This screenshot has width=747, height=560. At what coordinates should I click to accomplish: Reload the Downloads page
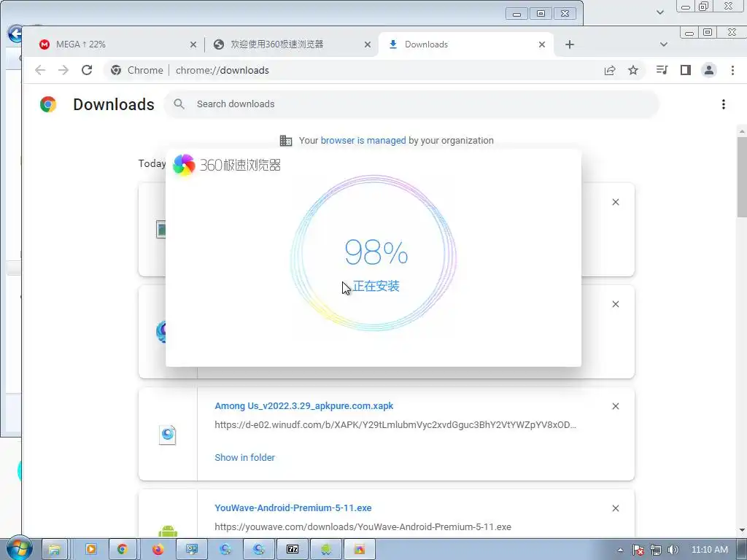pyautogui.click(x=87, y=71)
